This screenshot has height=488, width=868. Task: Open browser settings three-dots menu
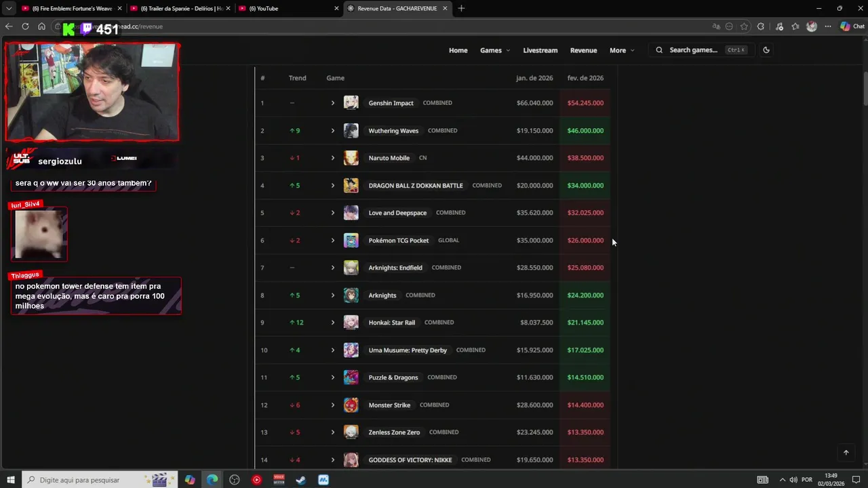pyautogui.click(x=828, y=26)
